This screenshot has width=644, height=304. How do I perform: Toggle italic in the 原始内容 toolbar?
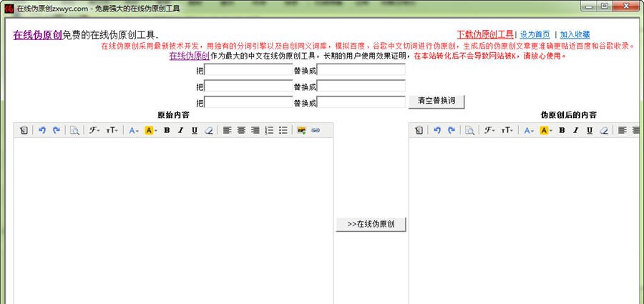tap(181, 130)
